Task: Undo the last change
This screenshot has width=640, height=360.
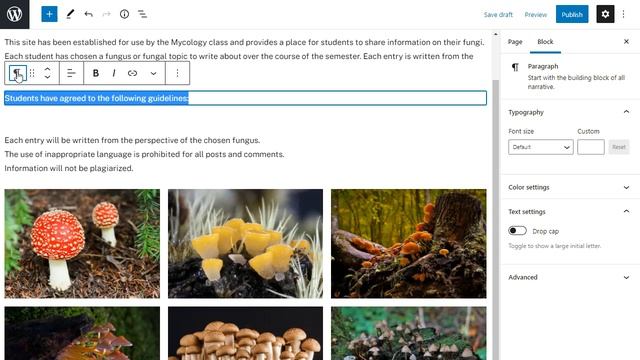Action: (89, 14)
